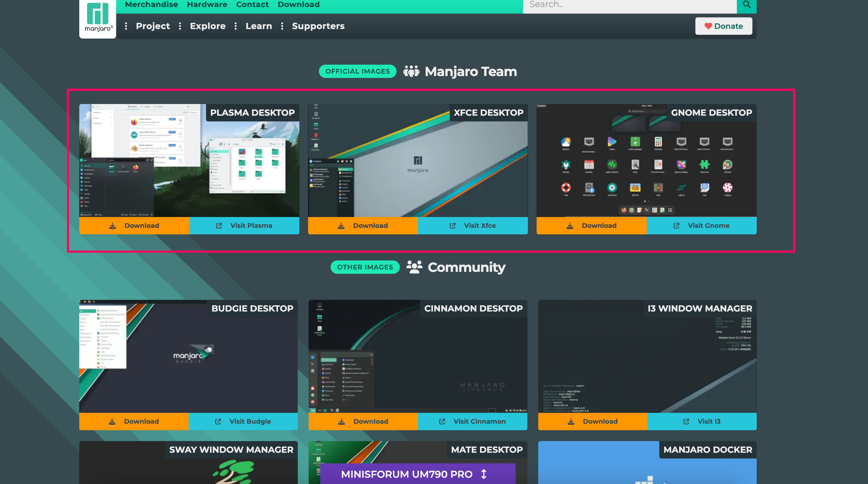This screenshot has width=868, height=484.
Task: Click download arrow icon under Budgie Desktop
Action: pos(112,421)
